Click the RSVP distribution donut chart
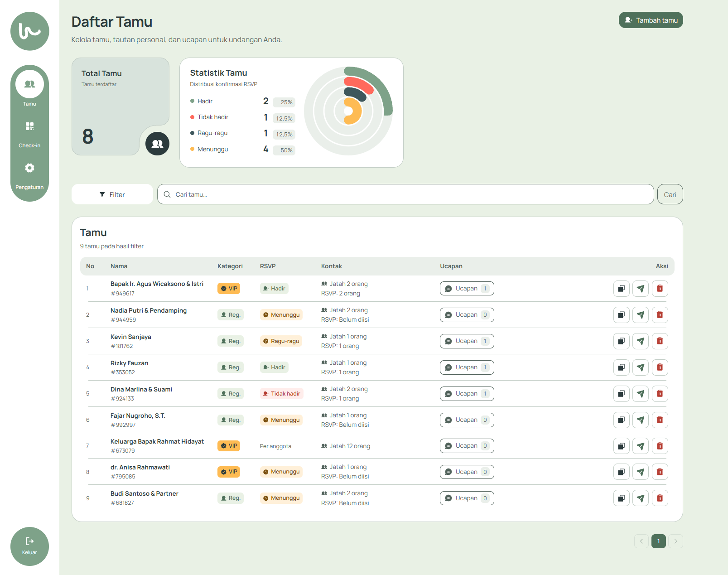This screenshot has height=575, width=728. 348,111
